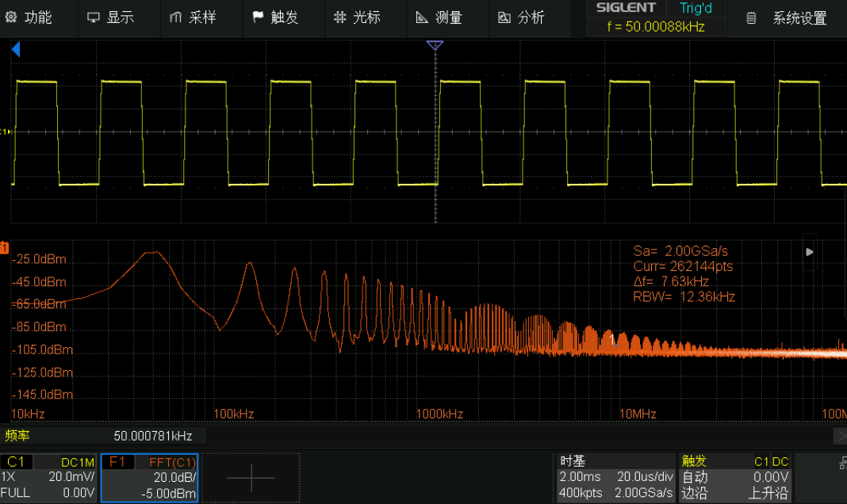
Task: Click the ruler icon beside 测量
Action: pyautogui.click(x=422, y=17)
